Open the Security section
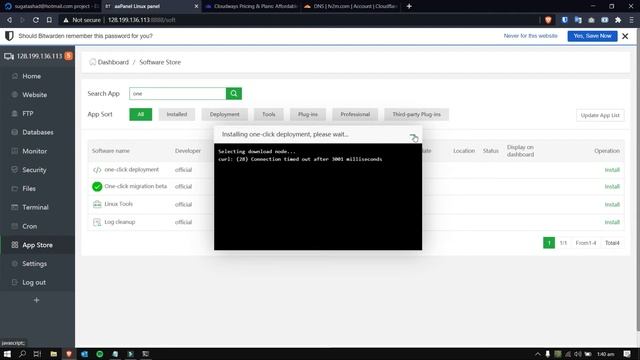Viewport: 640px width, 360px height. pos(34,170)
